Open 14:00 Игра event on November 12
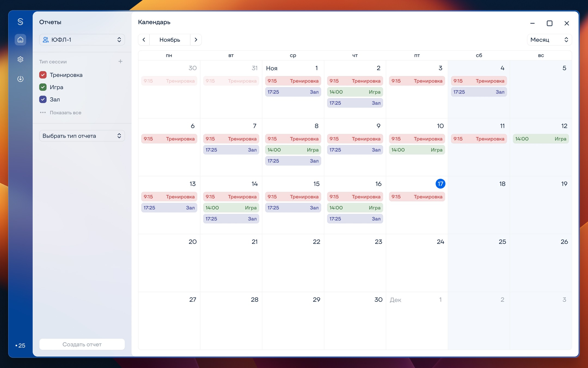588x368 pixels. point(541,139)
